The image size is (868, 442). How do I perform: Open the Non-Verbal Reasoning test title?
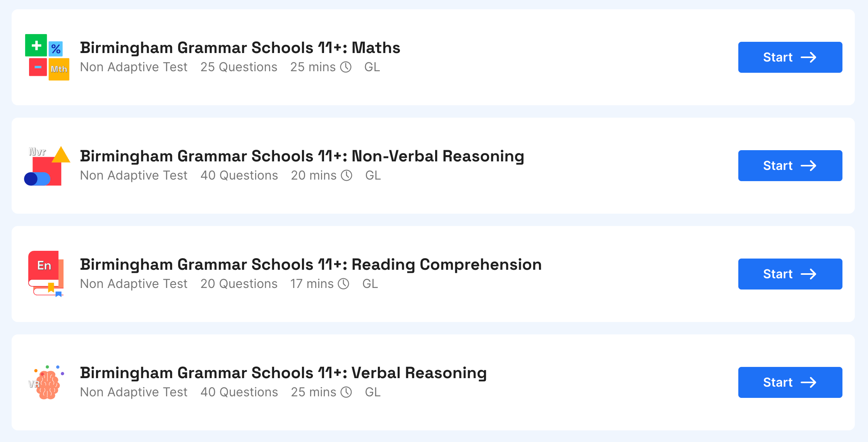coord(302,156)
